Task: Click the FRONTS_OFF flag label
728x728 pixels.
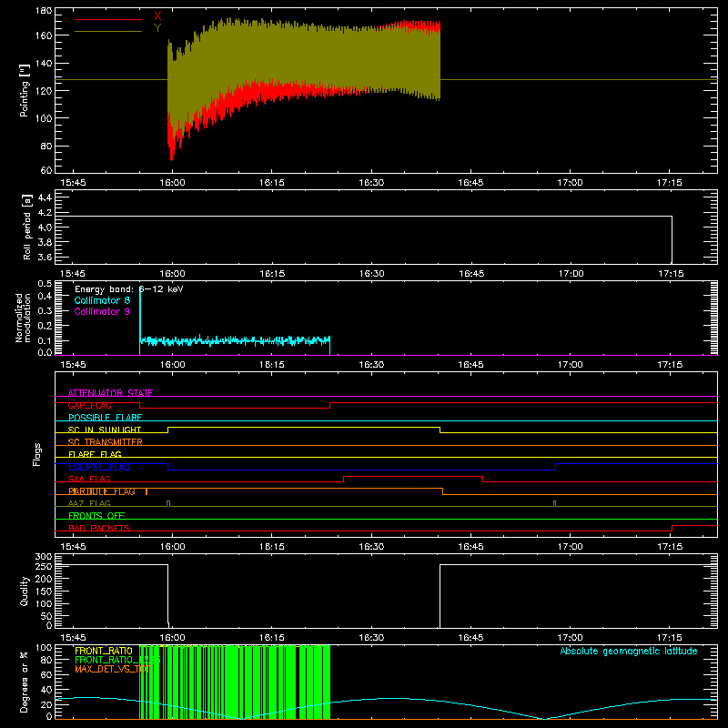Action: (96, 516)
